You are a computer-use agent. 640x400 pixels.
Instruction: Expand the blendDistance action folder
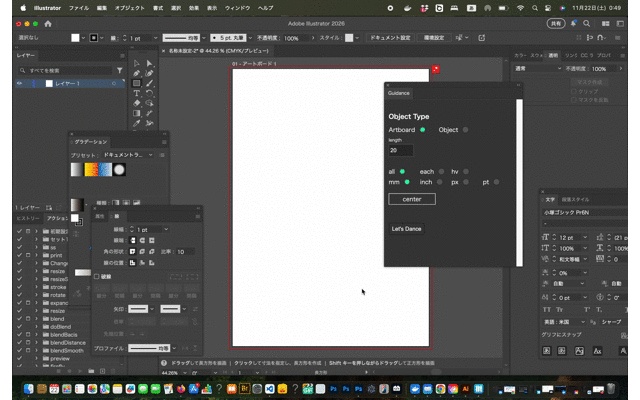tap(36, 342)
